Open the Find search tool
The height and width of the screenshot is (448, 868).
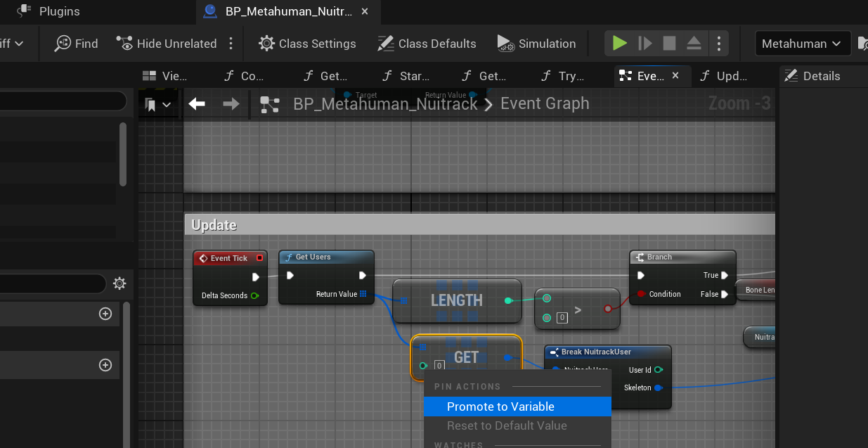pos(77,44)
